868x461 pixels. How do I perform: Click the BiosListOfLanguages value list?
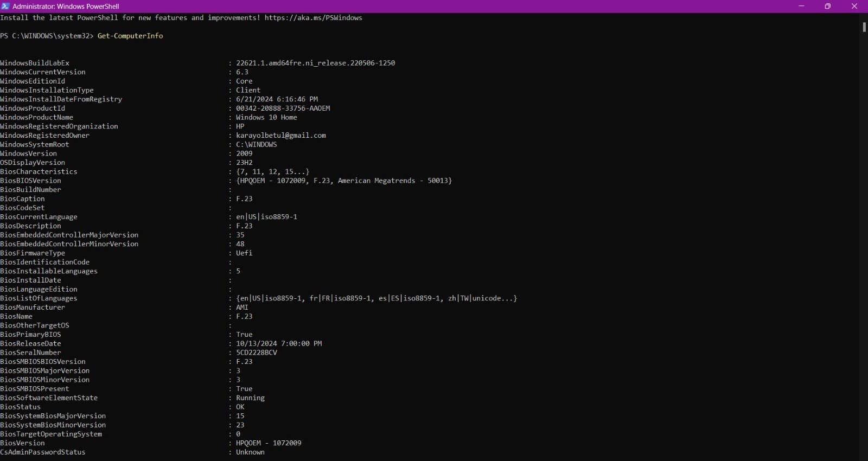click(x=376, y=298)
